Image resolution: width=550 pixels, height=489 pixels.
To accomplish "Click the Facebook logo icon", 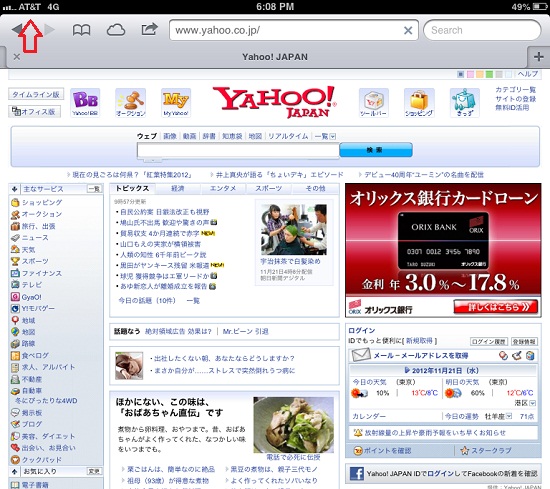I will pyautogui.click(x=357, y=474).
